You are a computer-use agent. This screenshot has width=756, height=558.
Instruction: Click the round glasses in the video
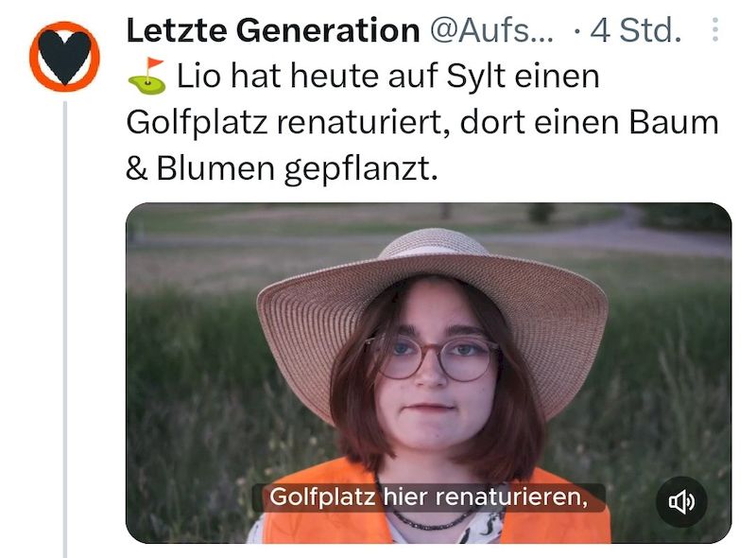[x=433, y=357]
